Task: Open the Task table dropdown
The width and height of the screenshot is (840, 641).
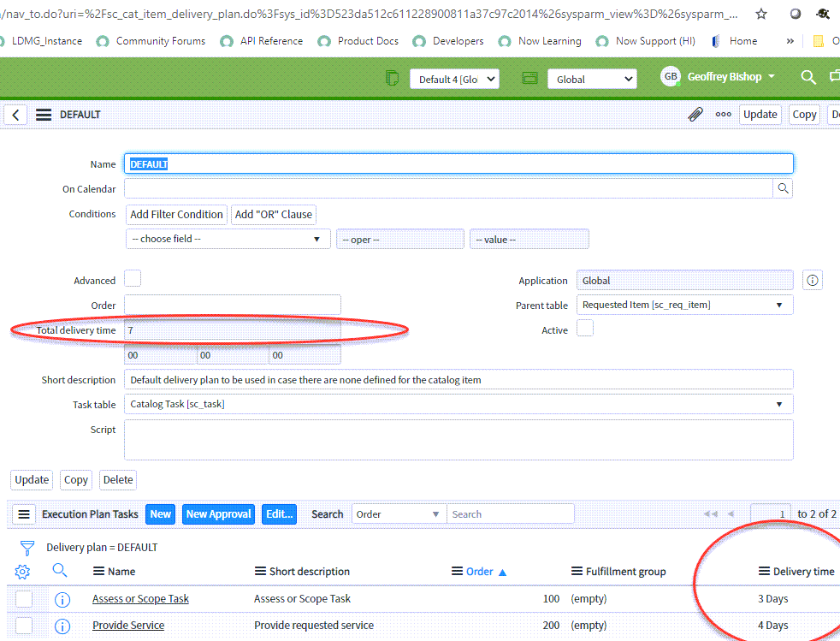Action: coord(458,404)
